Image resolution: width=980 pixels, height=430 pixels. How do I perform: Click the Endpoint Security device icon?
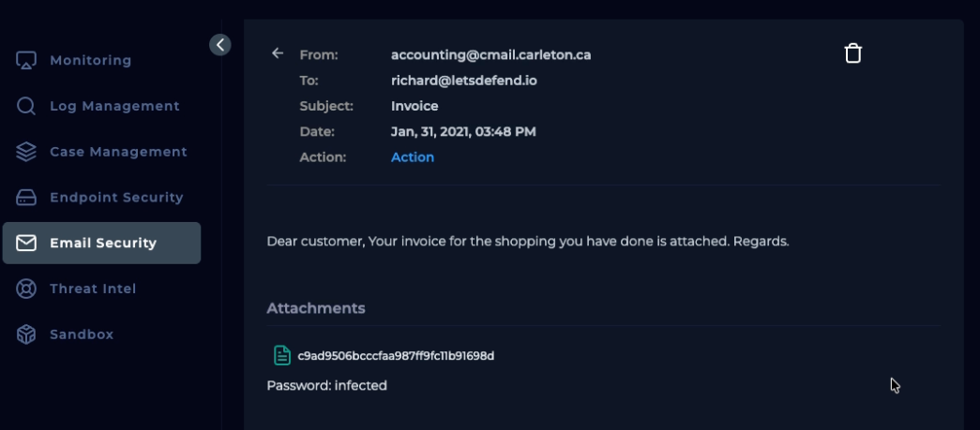(26, 198)
